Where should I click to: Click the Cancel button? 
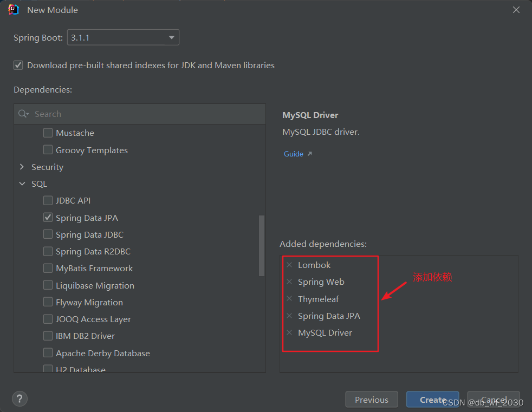tap(494, 400)
